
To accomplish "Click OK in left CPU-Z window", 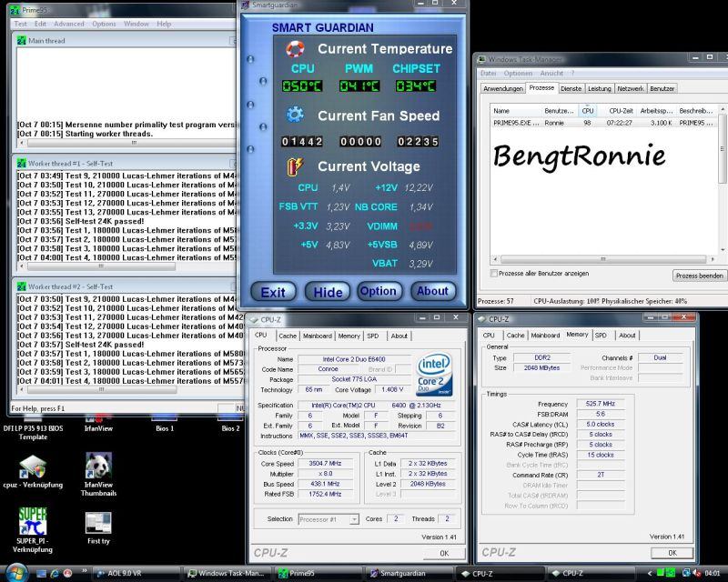I will click(444, 553).
